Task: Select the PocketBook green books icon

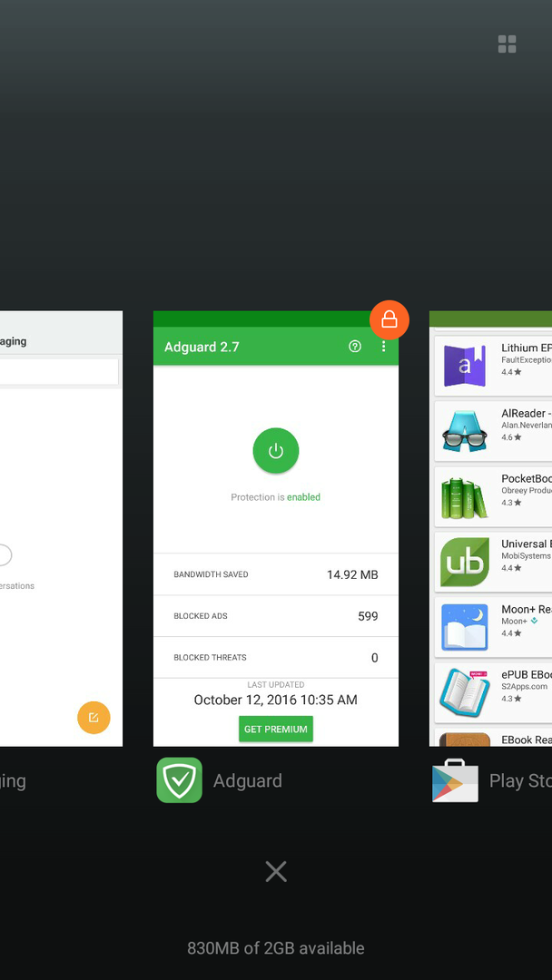Action: [465, 496]
